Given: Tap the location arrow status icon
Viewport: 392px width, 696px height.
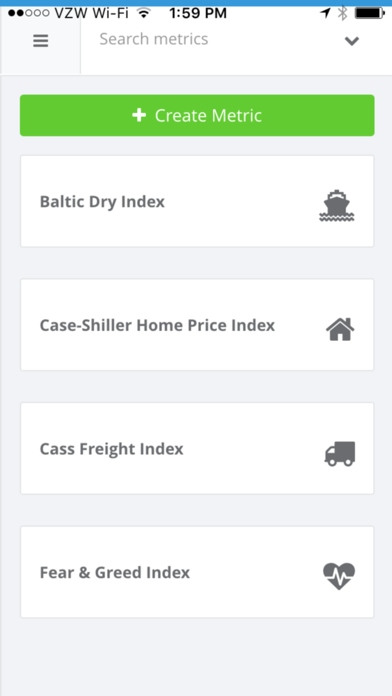Looking at the screenshot, I should pos(325,13).
